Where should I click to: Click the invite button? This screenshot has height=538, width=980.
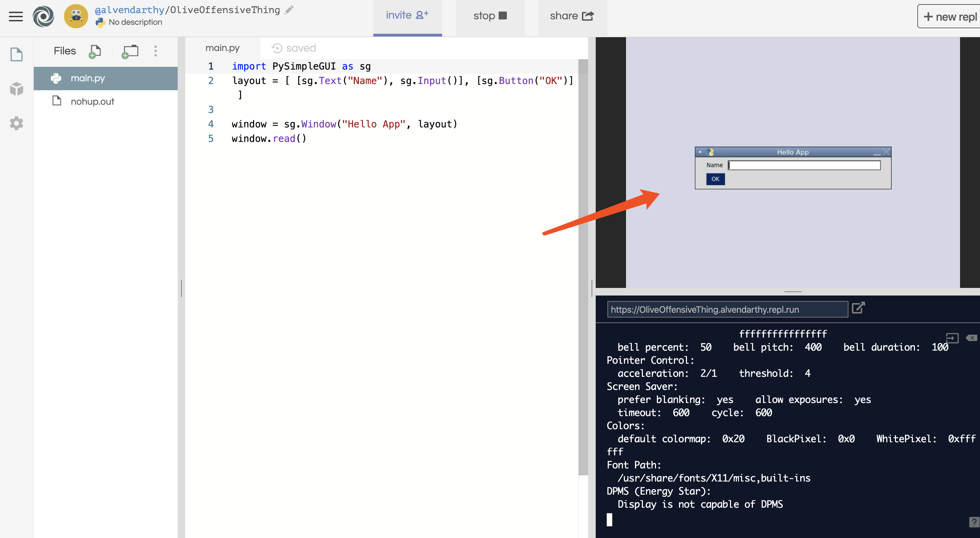[407, 15]
